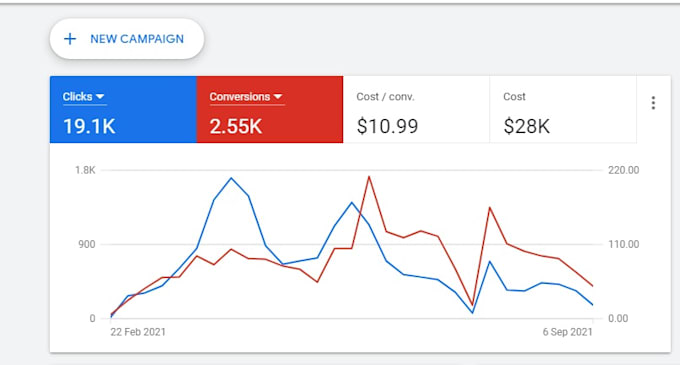Click the 110.00 right axis label

624,244
